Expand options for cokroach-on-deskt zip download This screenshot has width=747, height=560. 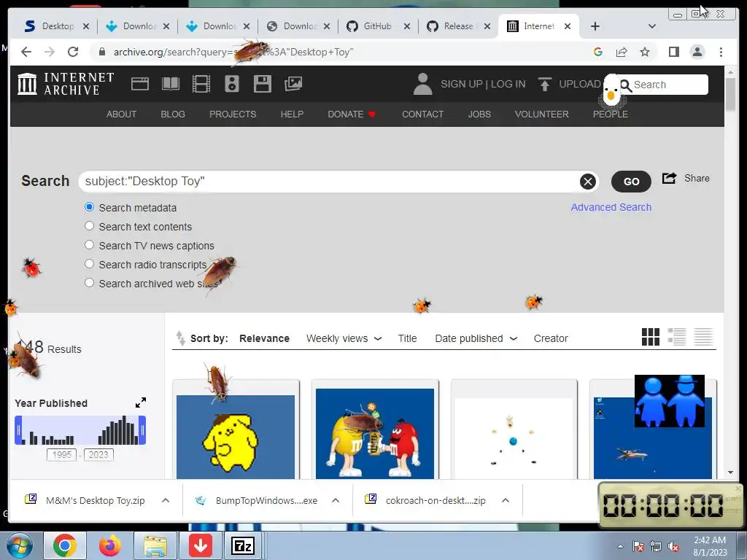point(506,500)
